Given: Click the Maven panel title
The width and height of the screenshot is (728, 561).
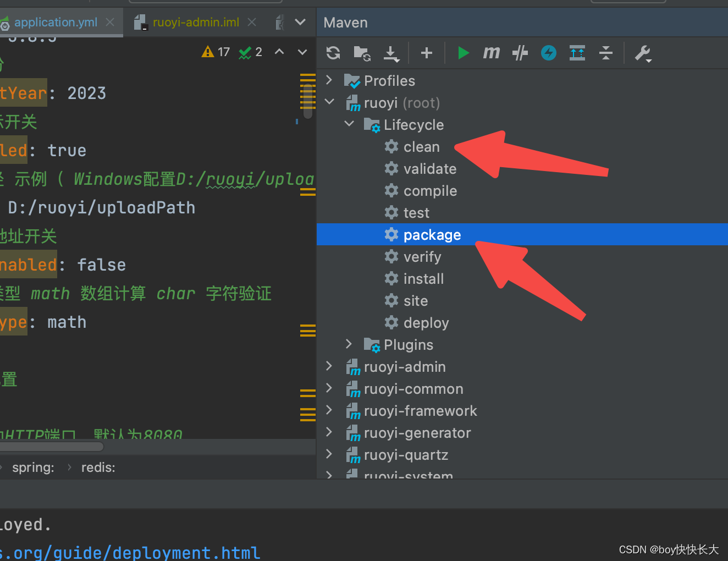Looking at the screenshot, I should 345,23.
